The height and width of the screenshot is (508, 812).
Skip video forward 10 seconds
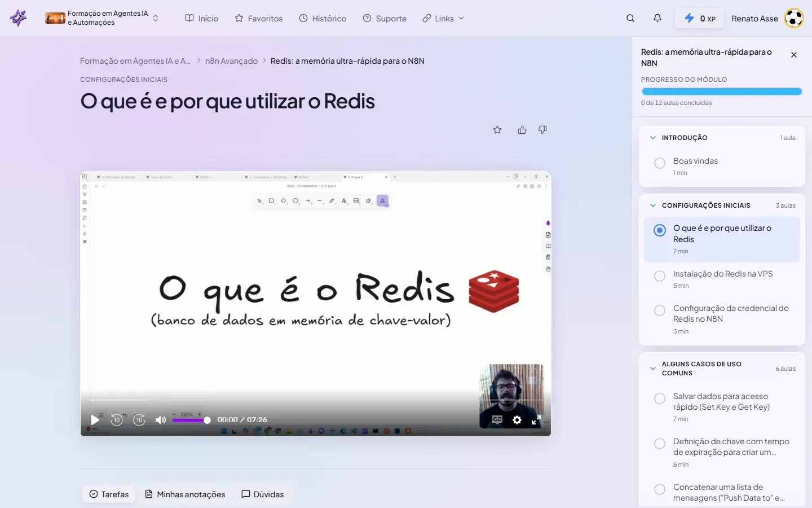click(139, 419)
